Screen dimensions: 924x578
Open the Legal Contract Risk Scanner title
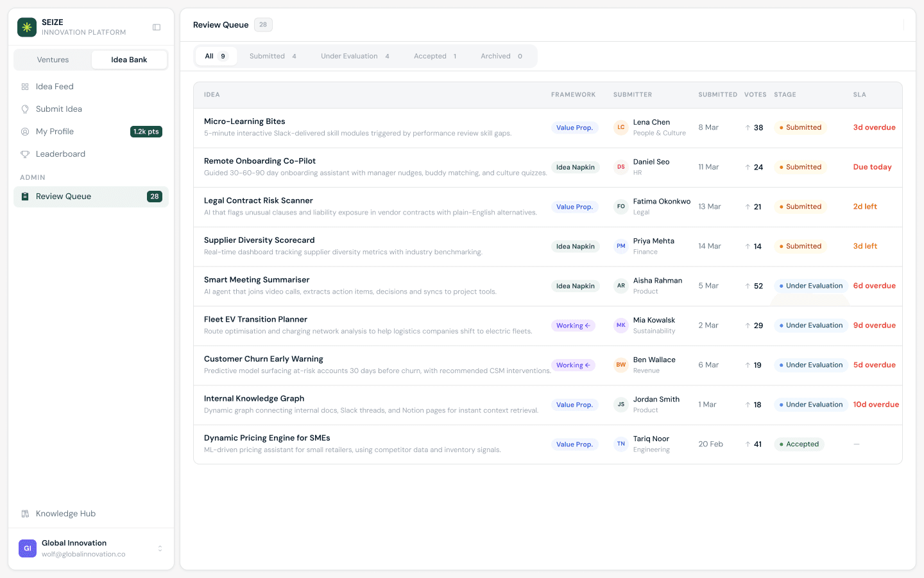tap(259, 201)
